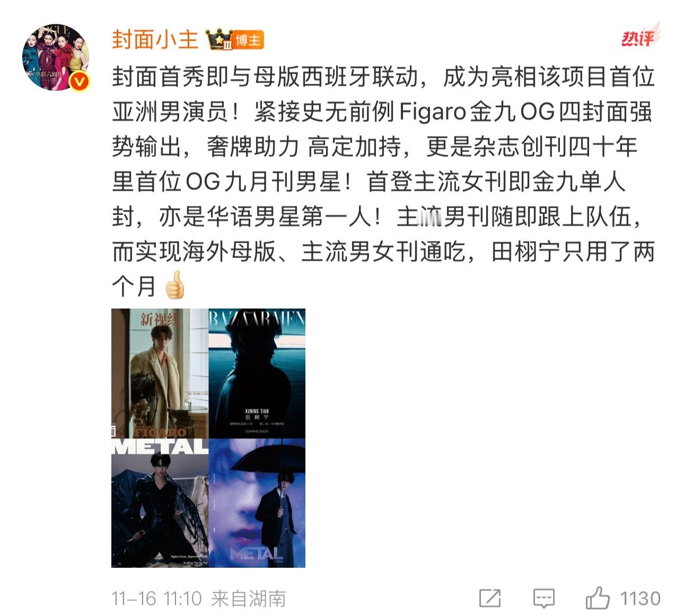
Task: Click the thumbs-up emoji in comment text
Action: pos(174,286)
